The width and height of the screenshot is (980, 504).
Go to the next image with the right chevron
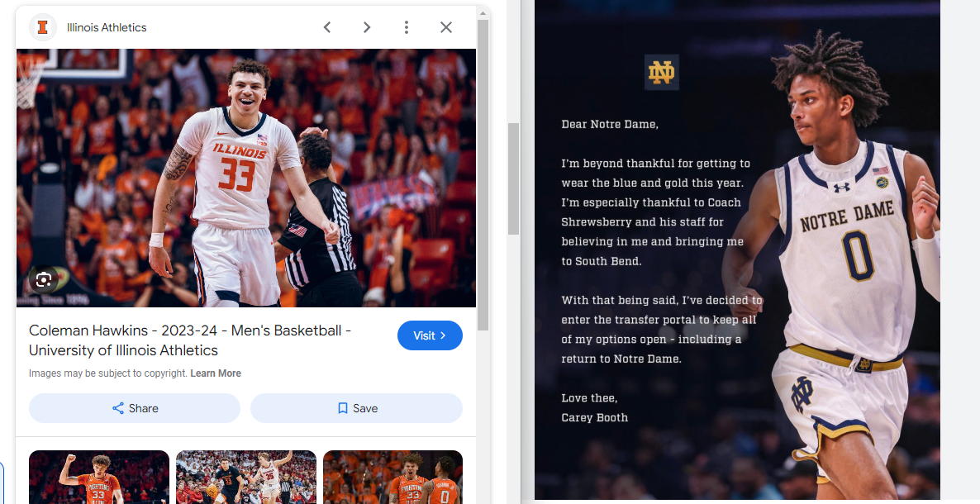click(367, 27)
